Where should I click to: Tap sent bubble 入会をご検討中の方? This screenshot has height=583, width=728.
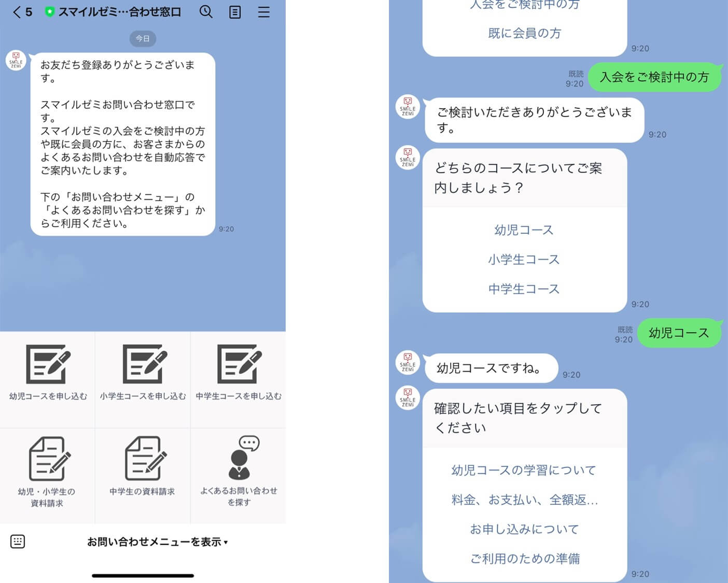(655, 77)
